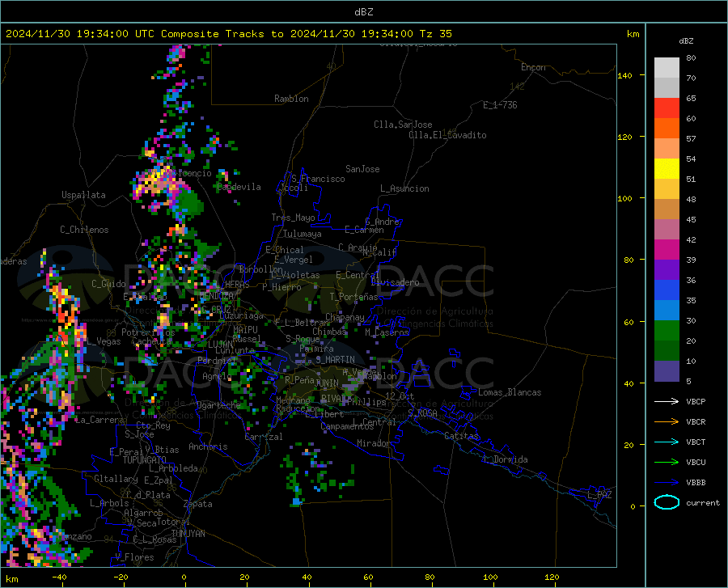This screenshot has width=728, height=588.
Task: Click the white VBCP arrow in the legend
Action: click(x=667, y=401)
